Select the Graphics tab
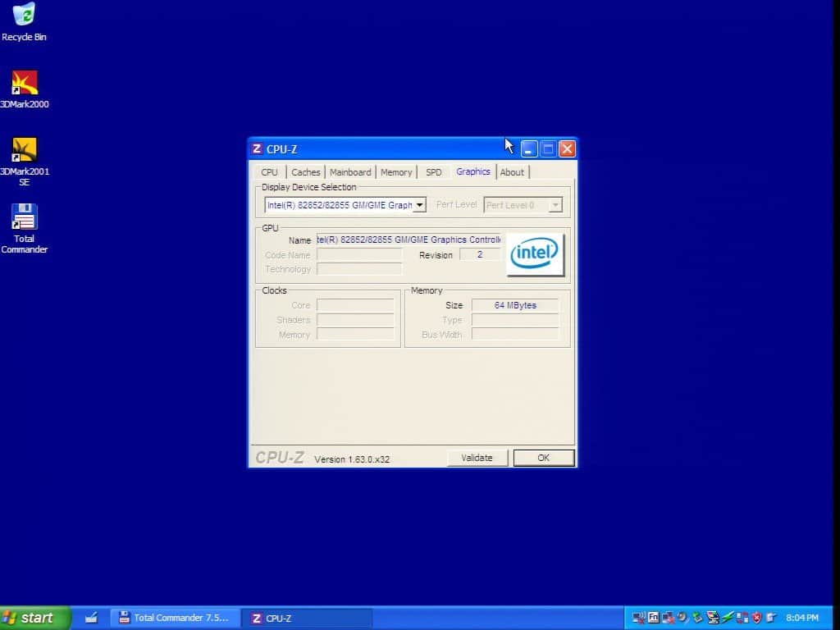This screenshot has height=630, width=840. click(x=473, y=171)
